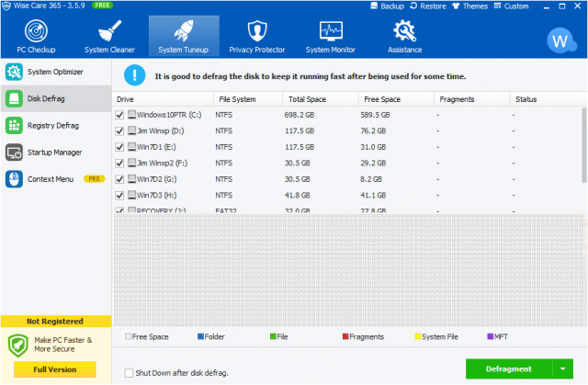Click the 41.8 GB total space cell
Viewport: 588px width, 385px height.
(298, 196)
